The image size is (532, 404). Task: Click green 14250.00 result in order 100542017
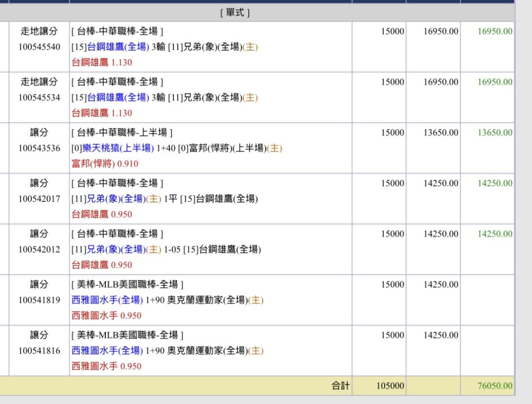click(495, 183)
